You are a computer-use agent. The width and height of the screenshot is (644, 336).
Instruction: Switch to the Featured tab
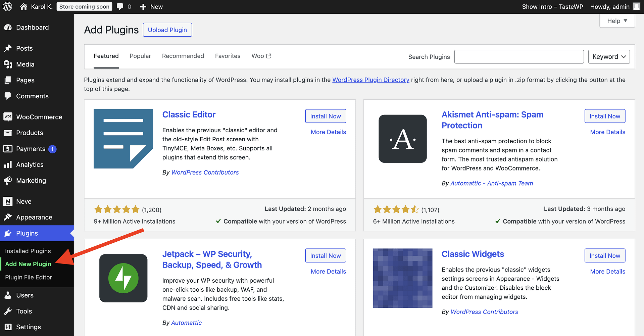106,56
